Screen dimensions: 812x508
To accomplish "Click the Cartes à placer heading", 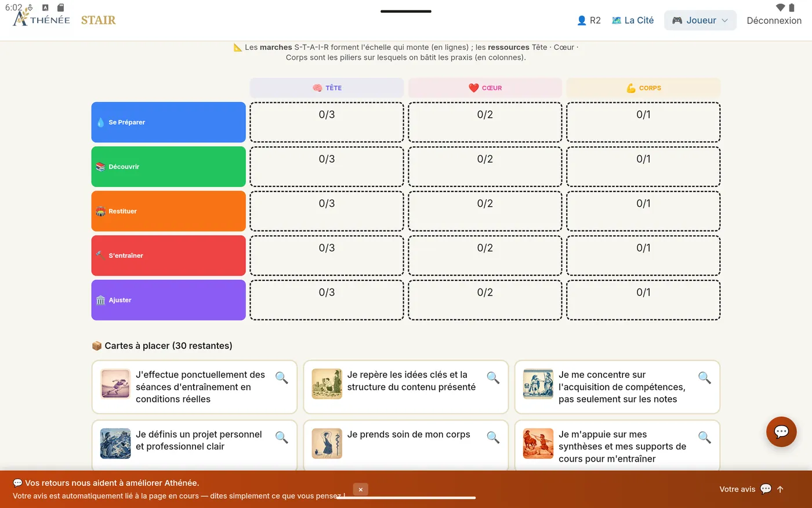I will point(162,345).
